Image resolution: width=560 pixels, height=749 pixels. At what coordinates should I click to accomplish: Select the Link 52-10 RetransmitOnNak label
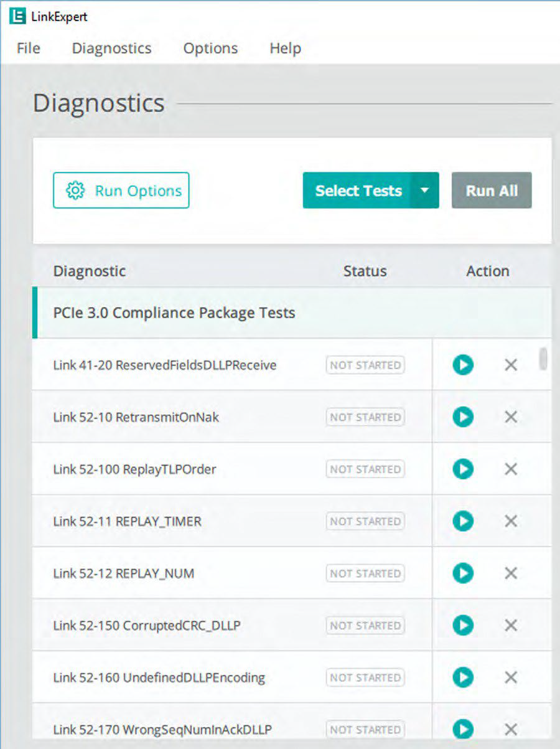pos(136,417)
